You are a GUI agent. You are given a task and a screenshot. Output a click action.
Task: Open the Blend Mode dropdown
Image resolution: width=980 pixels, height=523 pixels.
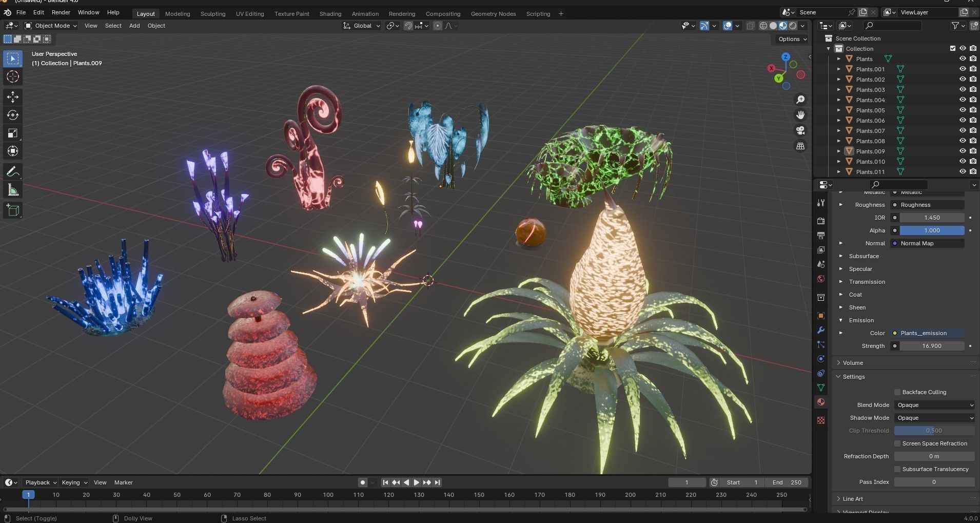point(934,405)
